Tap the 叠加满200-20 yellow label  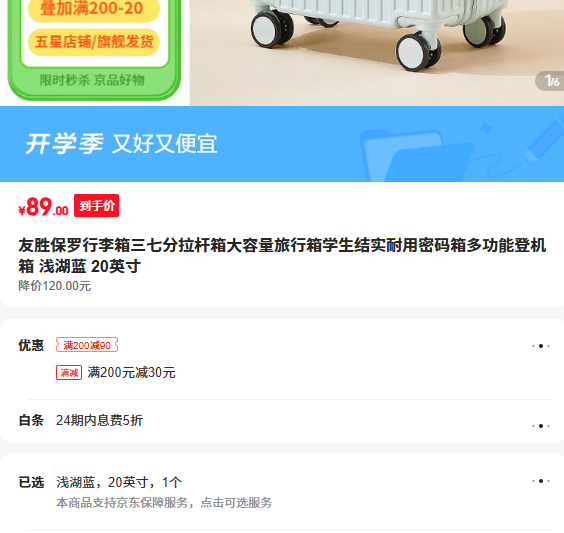pos(94,9)
